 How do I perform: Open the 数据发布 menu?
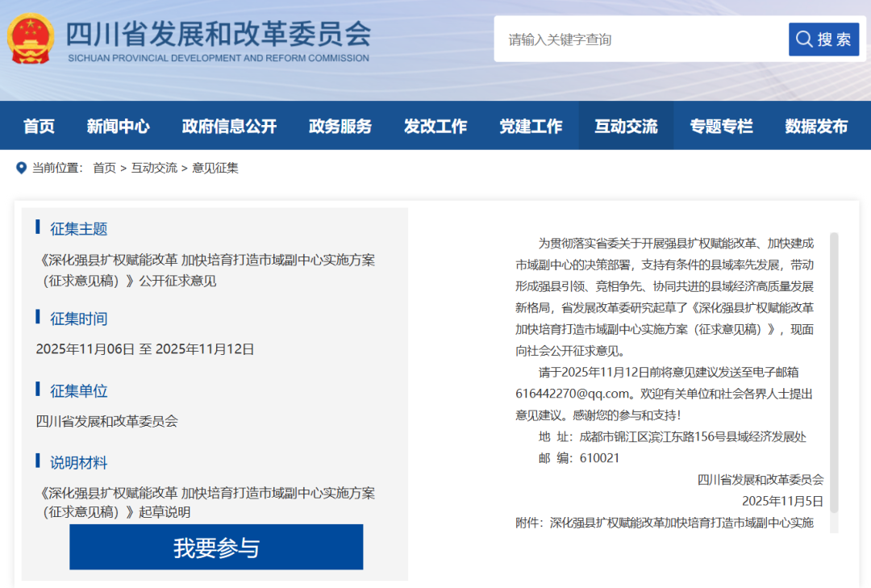pos(816,126)
